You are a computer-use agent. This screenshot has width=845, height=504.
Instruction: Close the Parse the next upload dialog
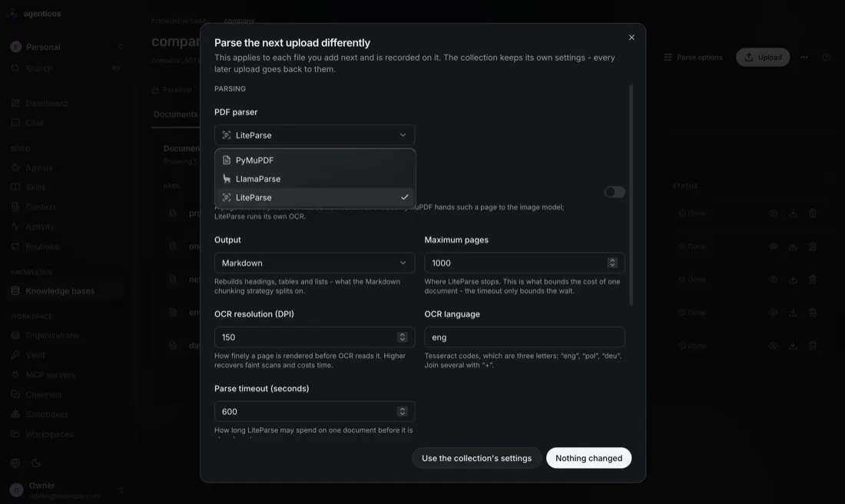click(631, 37)
